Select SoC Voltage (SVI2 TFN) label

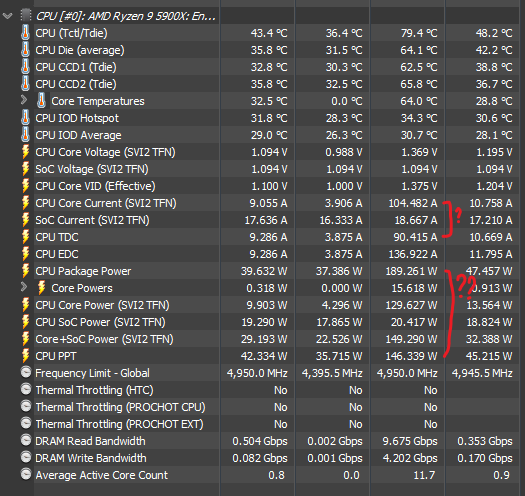pyautogui.click(x=92, y=169)
